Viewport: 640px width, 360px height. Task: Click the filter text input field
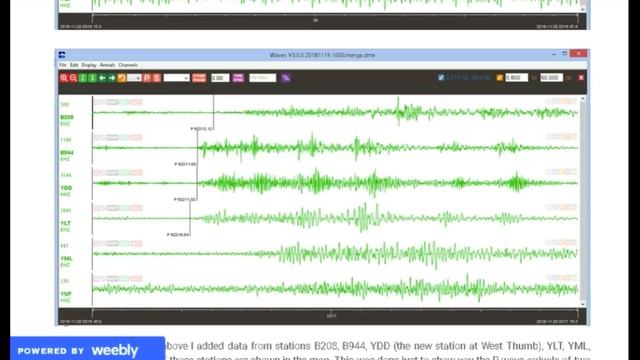click(262, 78)
